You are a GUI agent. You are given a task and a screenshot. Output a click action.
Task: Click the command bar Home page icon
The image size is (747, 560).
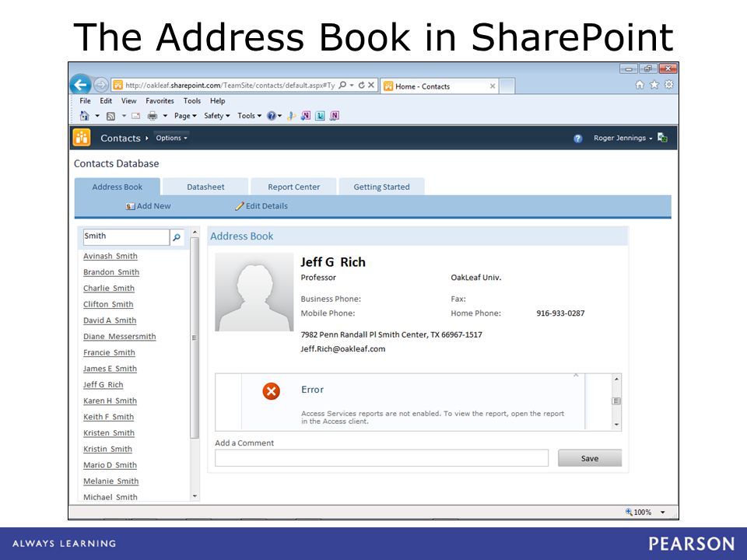(84, 116)
